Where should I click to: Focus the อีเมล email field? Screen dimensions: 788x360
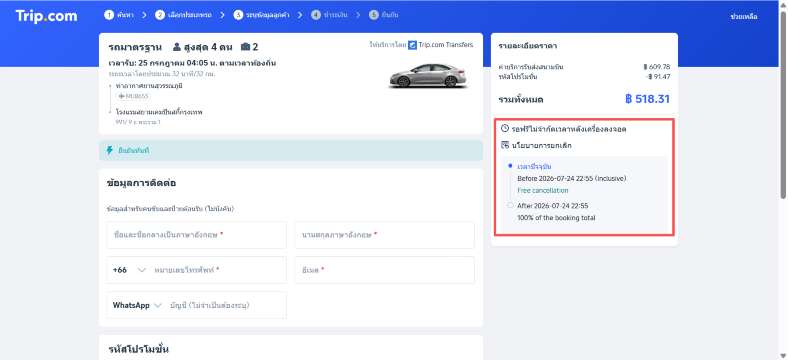pos(384,270)
